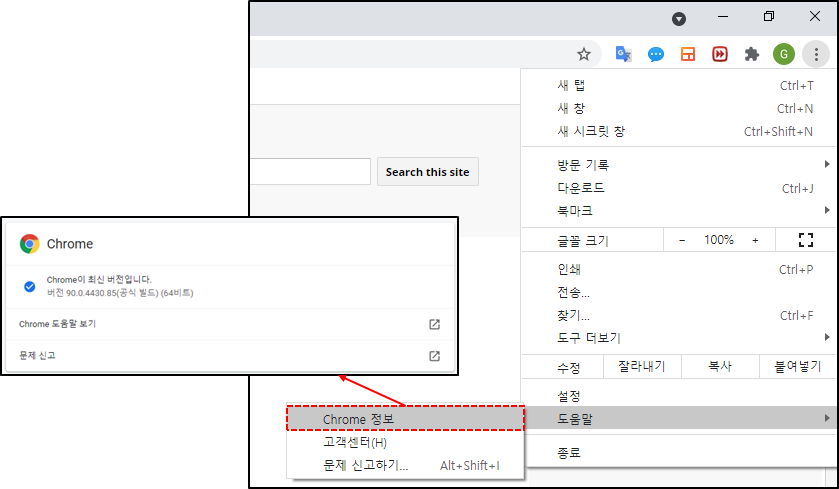
Task: Open 다운로드 from the menu
Action: 678,188
